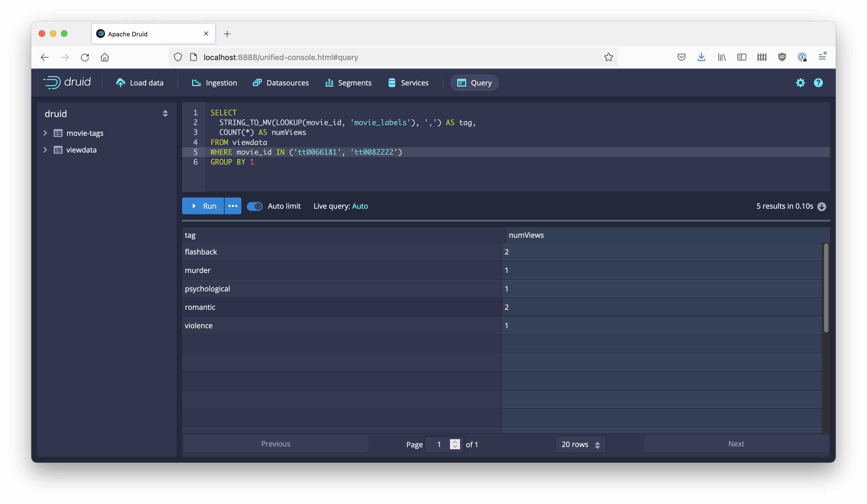Image resolution: width=867 pixels, height=504 pixels.
Task: Go to the Datasources view
Action: coord(280,83)
